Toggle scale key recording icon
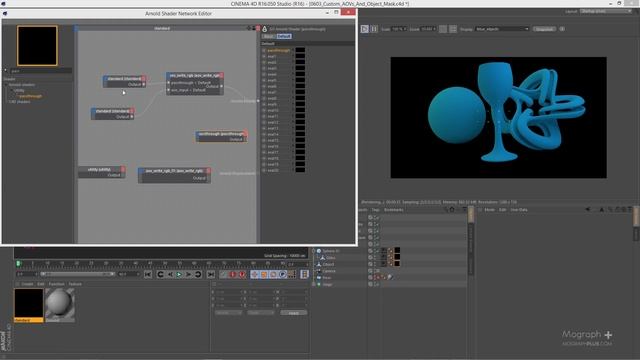The height and width of the screenshot is (360, 640). tap(264, 274)
